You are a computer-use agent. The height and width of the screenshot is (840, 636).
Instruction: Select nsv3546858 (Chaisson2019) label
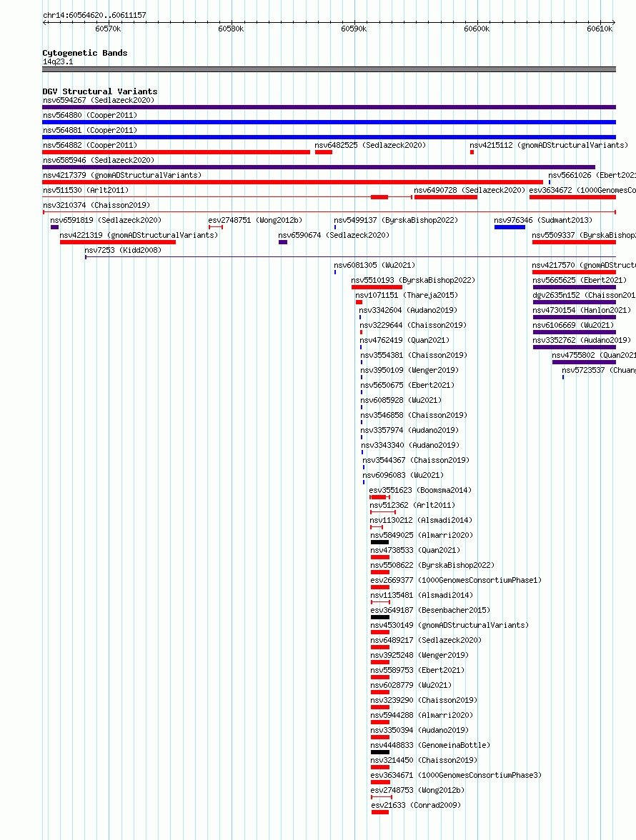[414, 415]
